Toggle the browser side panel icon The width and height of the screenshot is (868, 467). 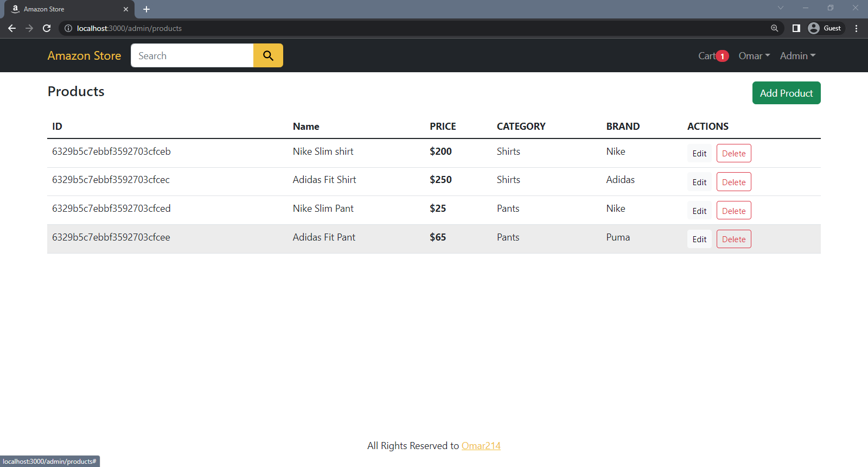click(x=796, y=28)
